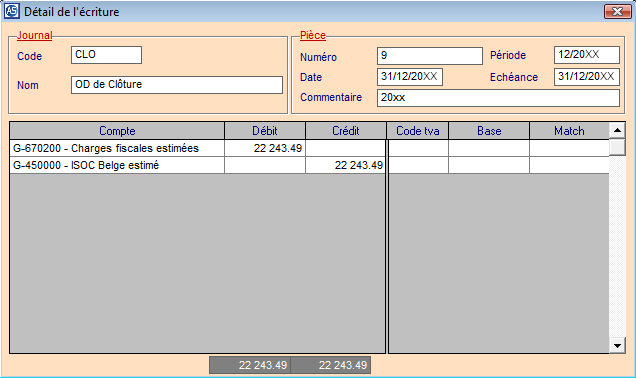Click the Débit column header

tap(265, 131)
